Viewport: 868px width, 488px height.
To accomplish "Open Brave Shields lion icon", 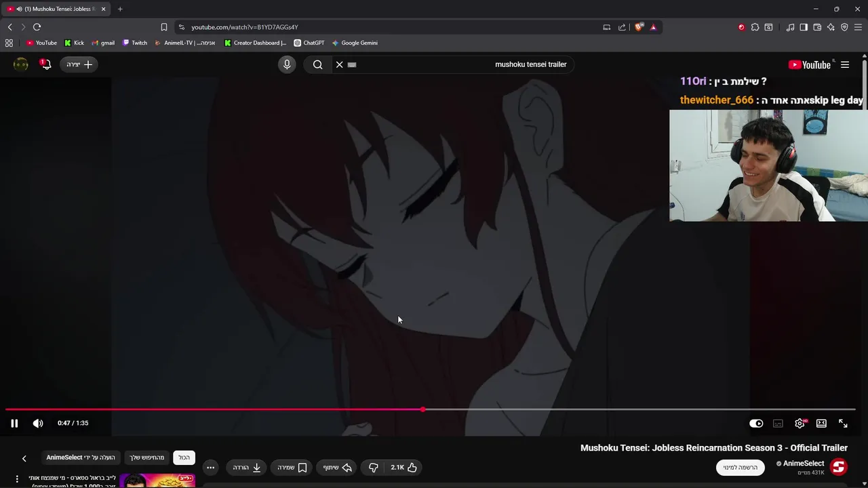I will pos(639,27).
